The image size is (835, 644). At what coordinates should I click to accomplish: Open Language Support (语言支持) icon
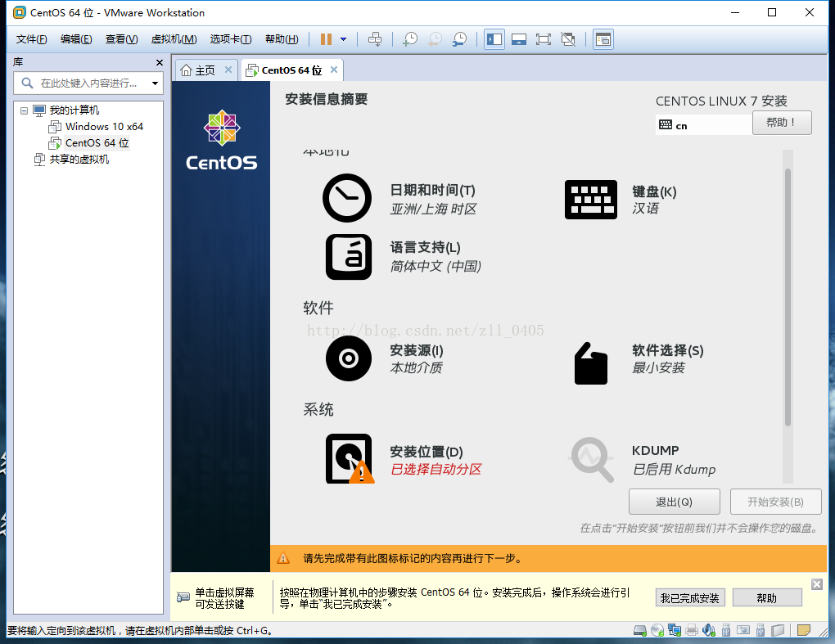click(x=349, y=256)
